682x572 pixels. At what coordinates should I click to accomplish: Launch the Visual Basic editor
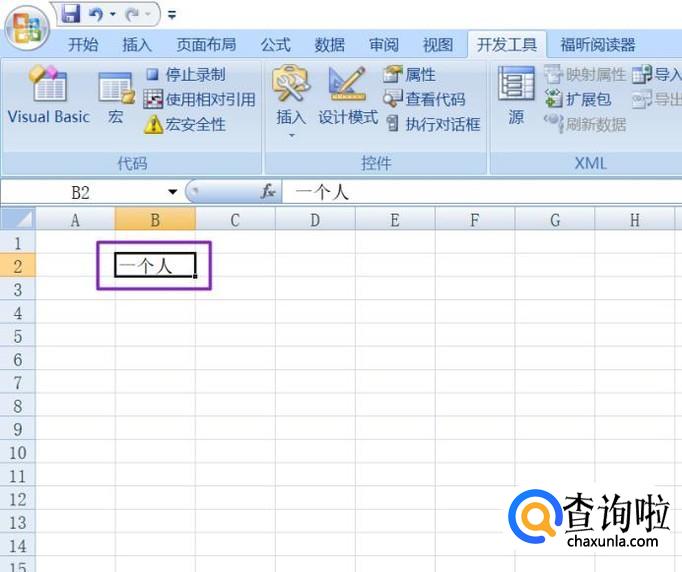(49, 96)
